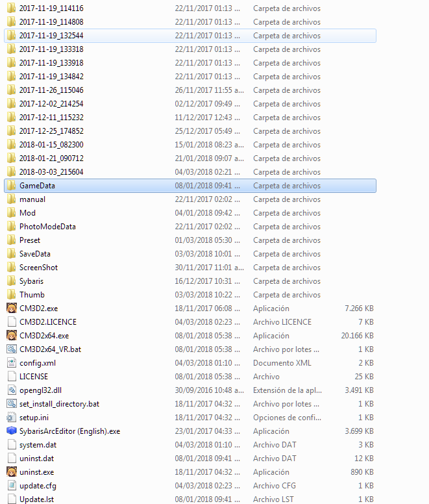429x504 pixels.
Task: Select the 2018-01-21_090712 folder name
Action: click(51, 158)
